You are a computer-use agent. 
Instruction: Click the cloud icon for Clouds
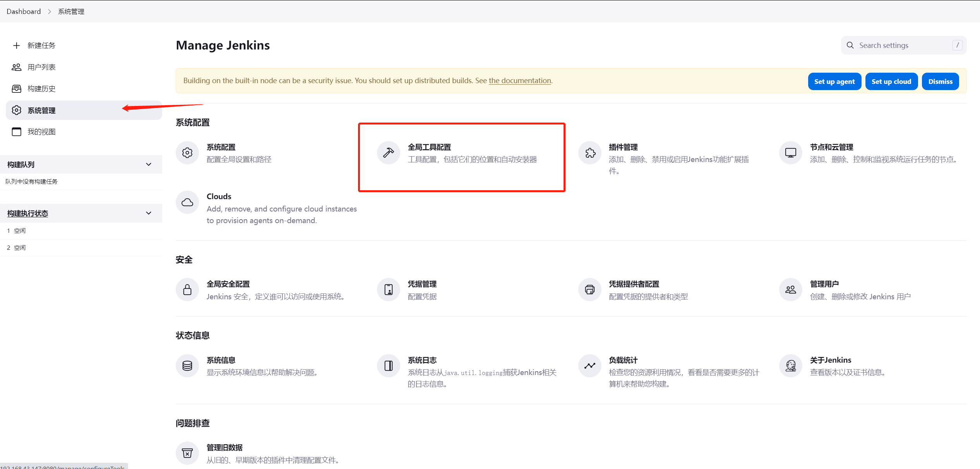click(187, 202)
